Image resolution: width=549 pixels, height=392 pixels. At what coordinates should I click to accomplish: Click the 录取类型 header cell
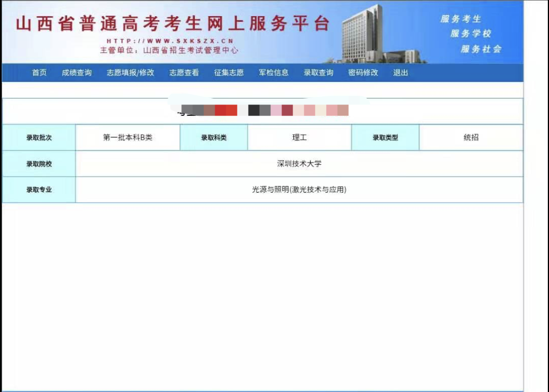[385, 138]
